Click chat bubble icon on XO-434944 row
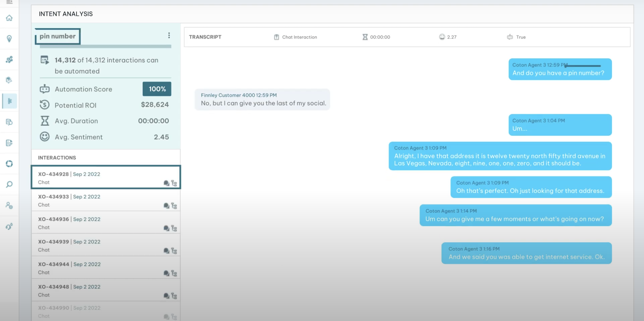Viewport: 644px width, 321px height. pos(166,273)
